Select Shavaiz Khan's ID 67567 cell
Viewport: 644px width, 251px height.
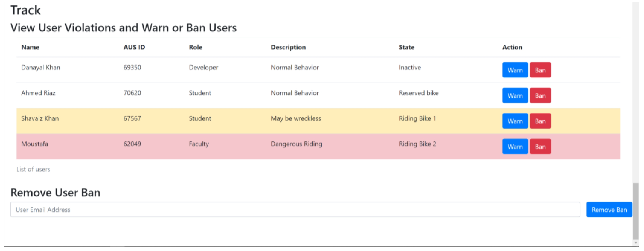click(x=132, y=119)
